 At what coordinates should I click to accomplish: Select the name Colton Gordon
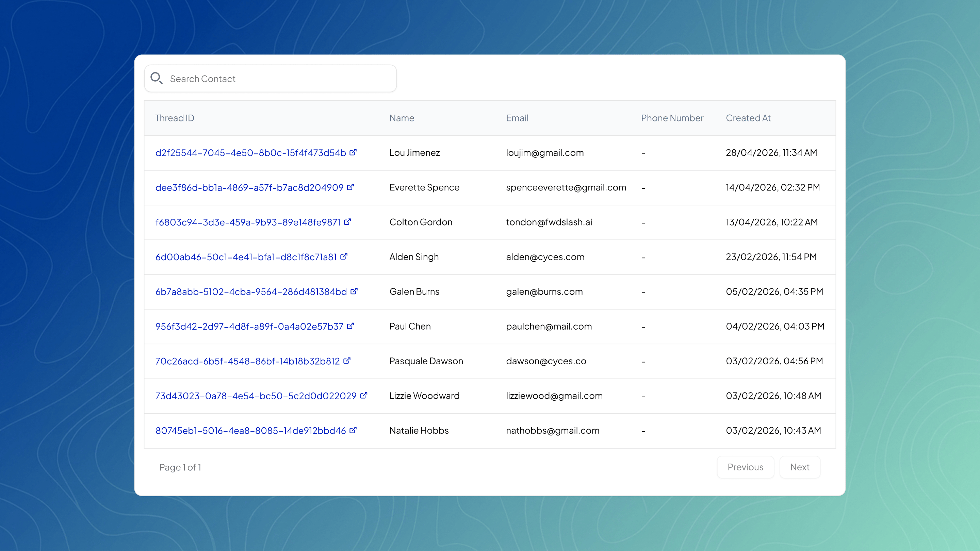(421, 222)
